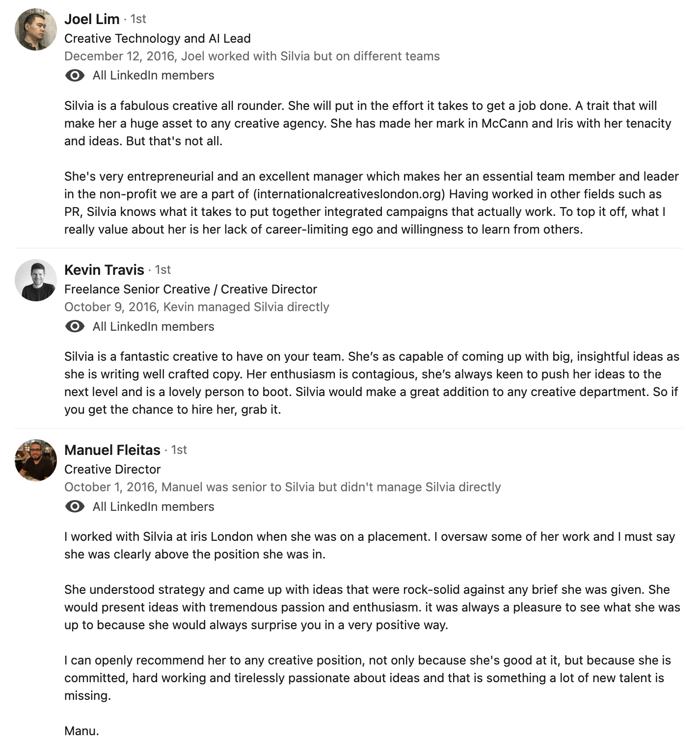Screen dimensions: 700x744
Task: Click the 1st-degree badge beside Joel Lim
Action: pos(138,19)
